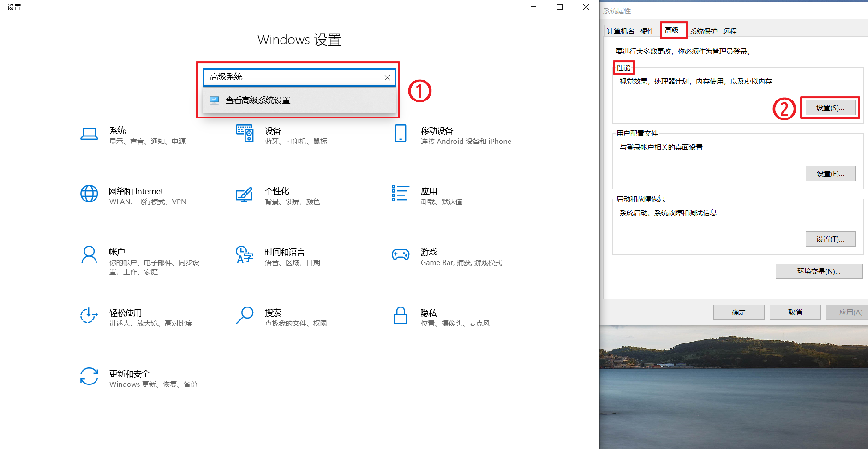Viewport: 868px width, 449px height.
Task: Click monitor icon beside 查看高级系统设置 suggestion
Action: (214, 100)
